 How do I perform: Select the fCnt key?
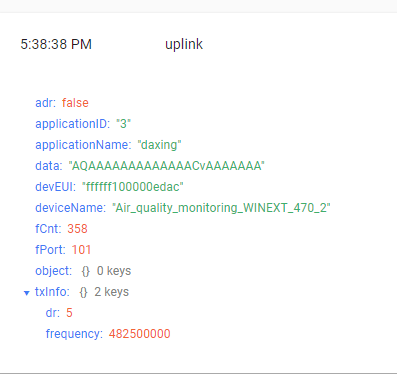coord(48,229)
